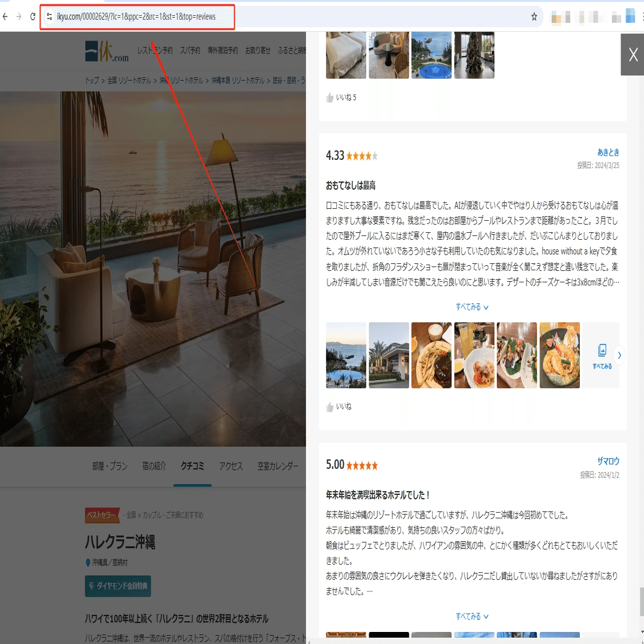Open お取り寄せ in the top navigation

click(258, 50)
